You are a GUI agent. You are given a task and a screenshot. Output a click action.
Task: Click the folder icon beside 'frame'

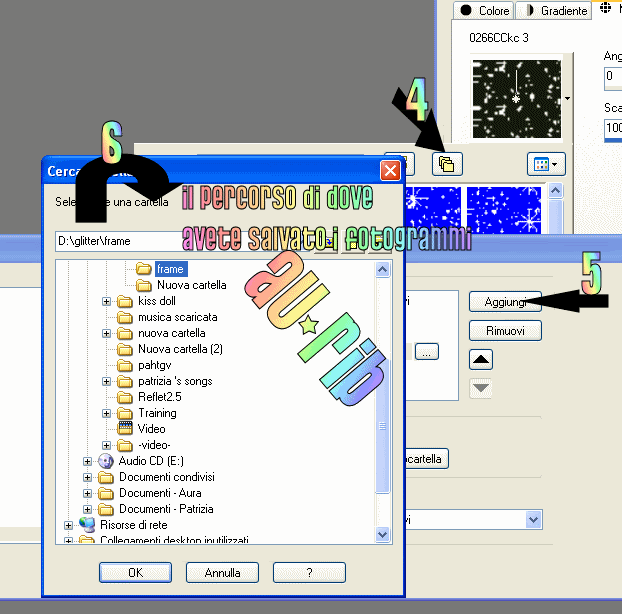point(143,269)
